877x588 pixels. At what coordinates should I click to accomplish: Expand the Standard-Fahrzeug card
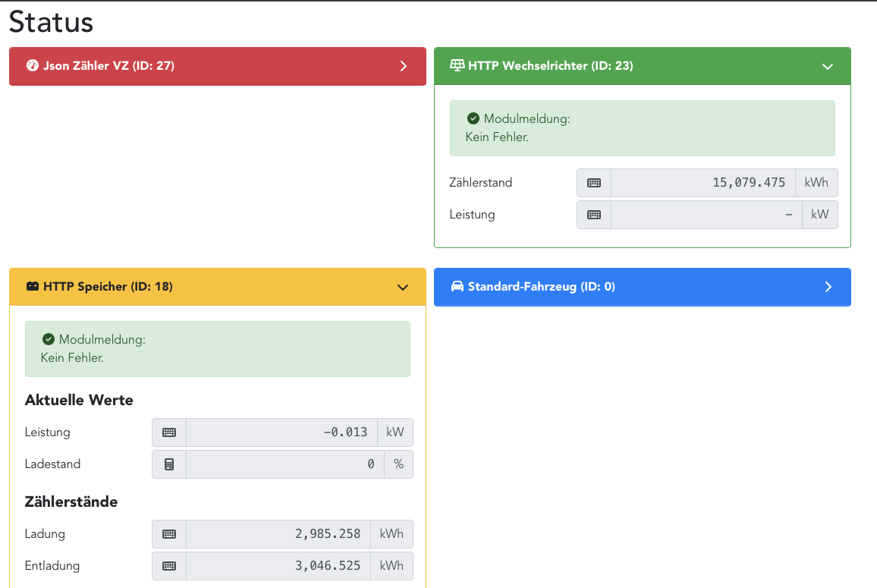coord(828,287)
